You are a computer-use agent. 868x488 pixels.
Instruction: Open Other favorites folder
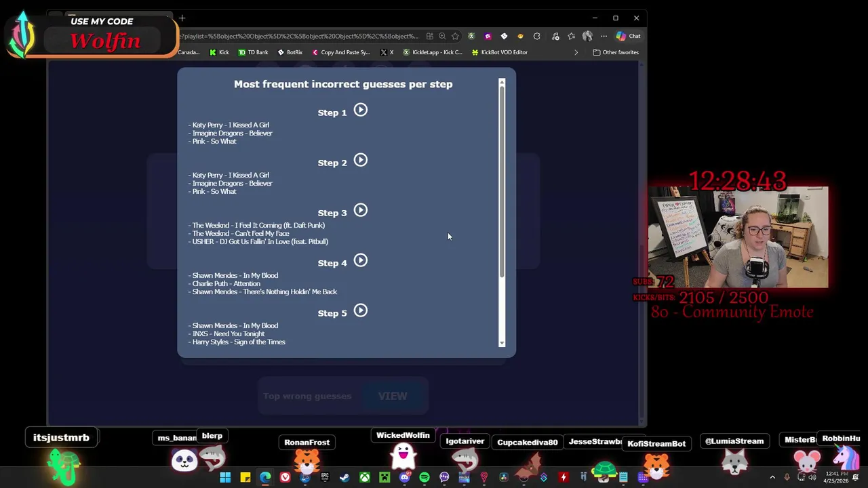[616, 52]
